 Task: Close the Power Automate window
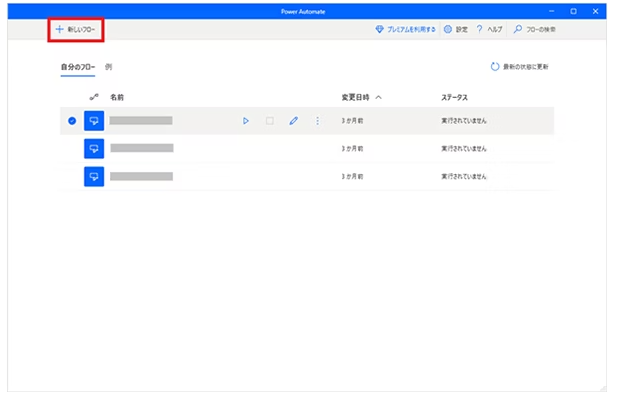tap(595, 11)
